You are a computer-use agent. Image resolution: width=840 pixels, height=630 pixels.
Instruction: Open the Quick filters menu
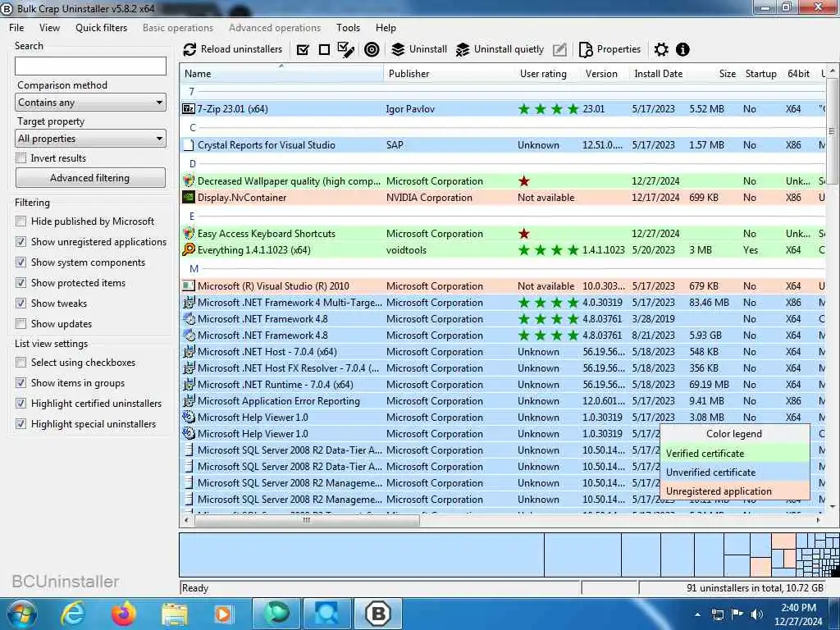point(101,28)
